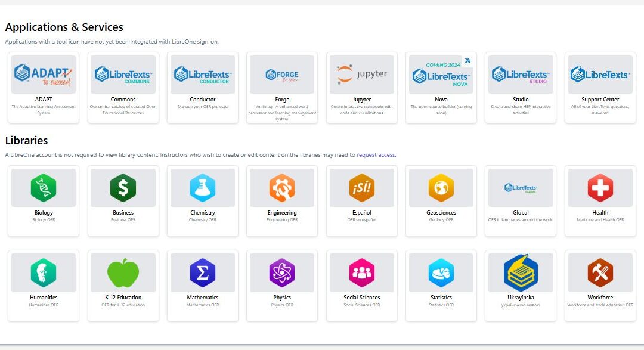Click the Workforce hammer wrench icon
Image resolution: width=644 pixels, height=350 pixels.
pyautogui.click(x=600, y=272)
